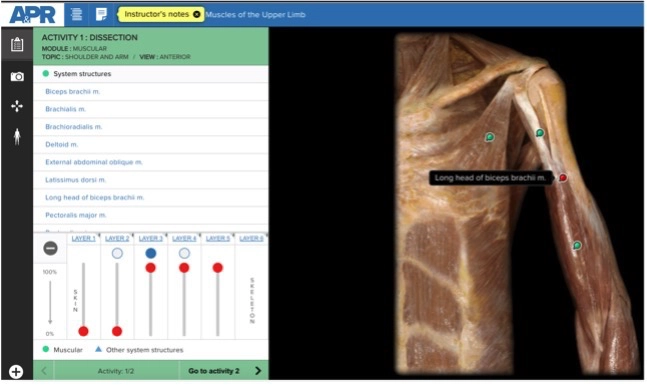Click the minus circle button above opacity scale

pos(50,248)
